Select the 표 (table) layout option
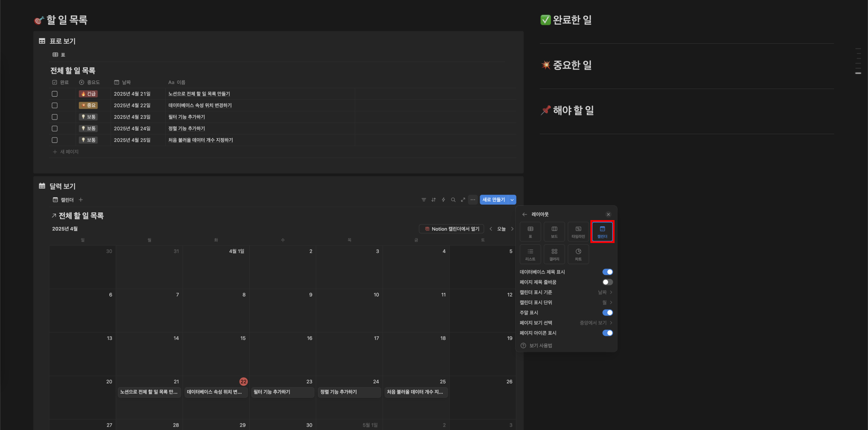868x430 pixels. point(530,232)
